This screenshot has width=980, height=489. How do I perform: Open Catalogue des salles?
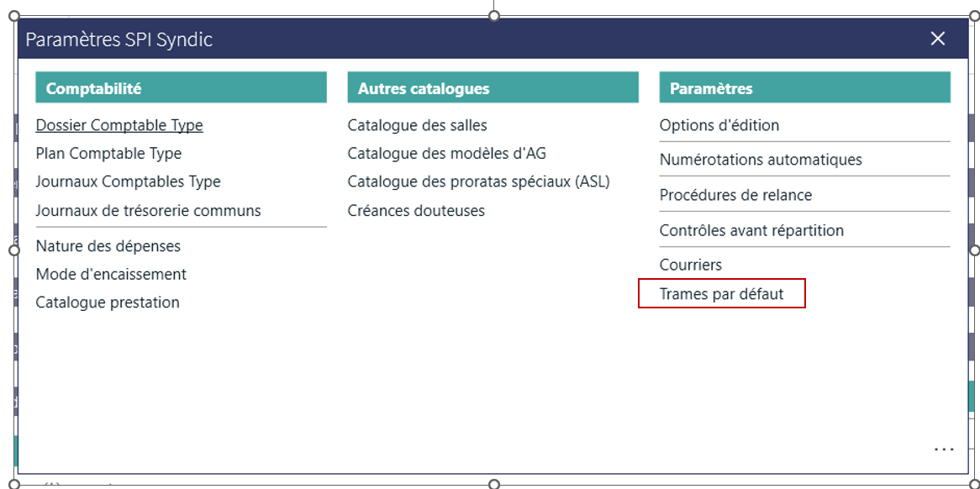[417, 125]
